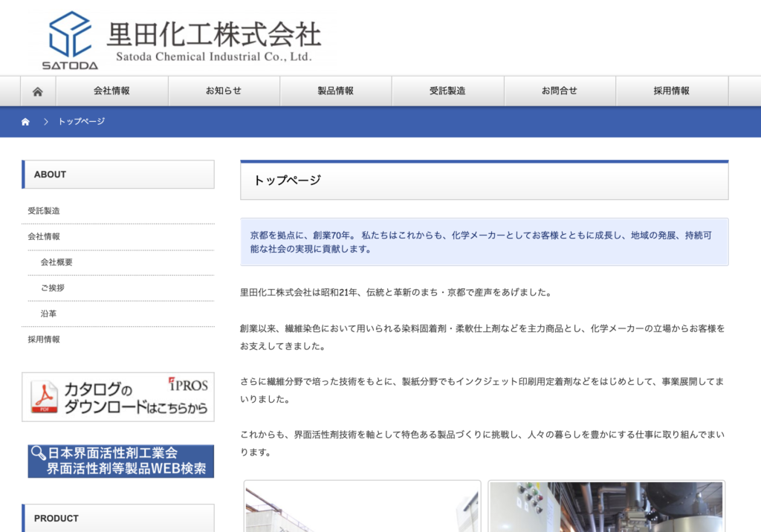Open 製品情報 navigation menu
Screen dimensions: 761x532
[336, 91]
